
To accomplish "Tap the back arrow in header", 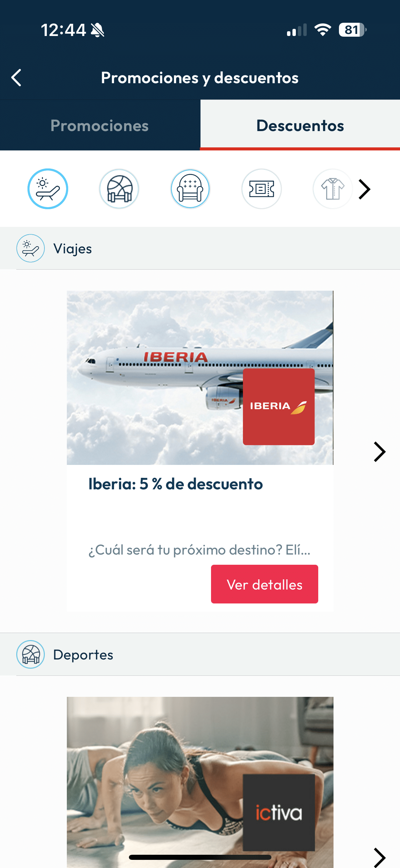I will tap(16, 78).
